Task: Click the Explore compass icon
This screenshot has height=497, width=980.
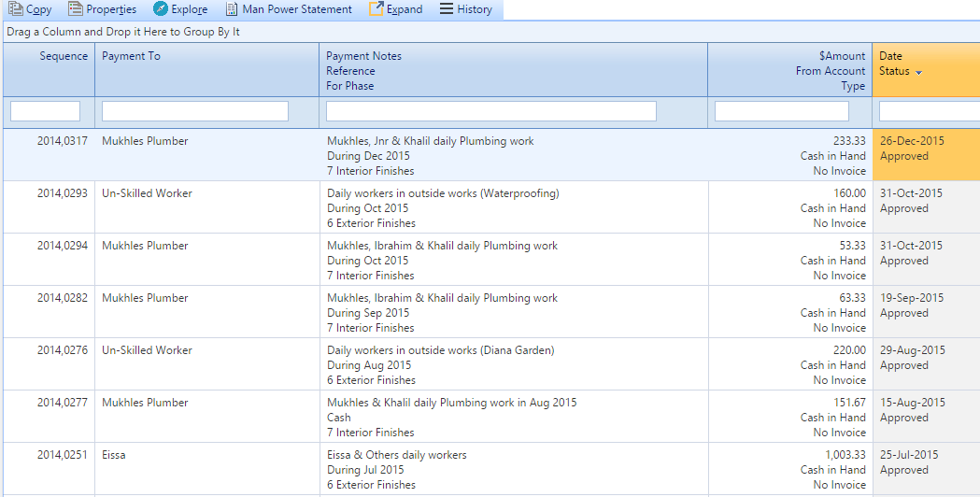Action: click(161, 8)
